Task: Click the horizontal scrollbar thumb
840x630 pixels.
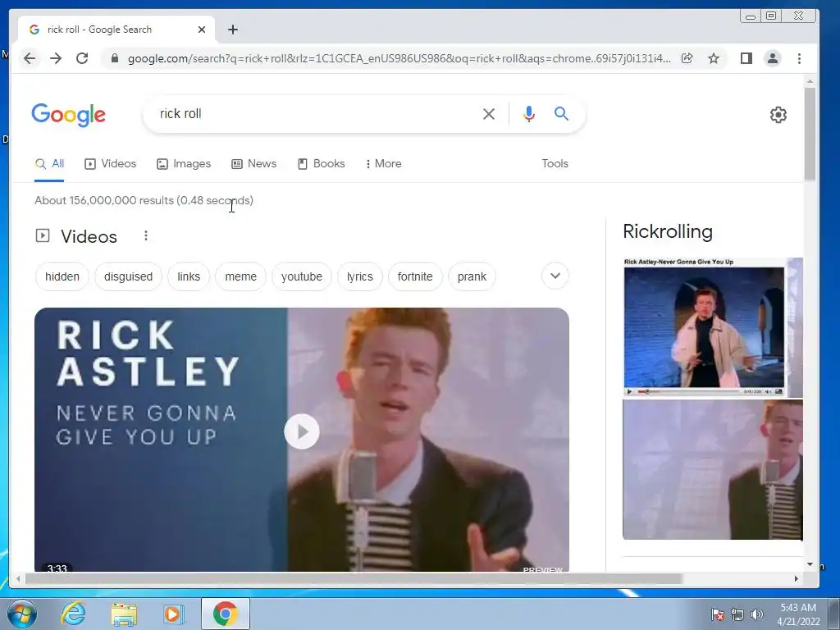Action: [354, 578]
